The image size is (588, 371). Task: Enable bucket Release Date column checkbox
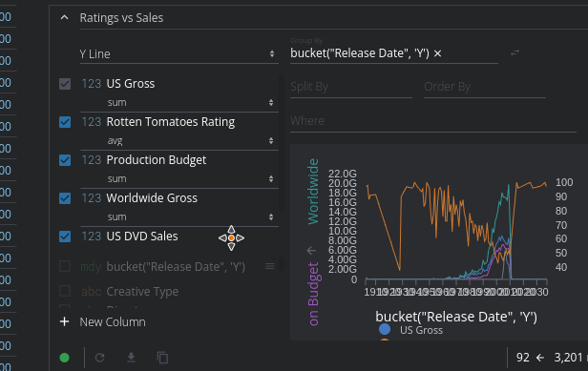pos(65,266)
